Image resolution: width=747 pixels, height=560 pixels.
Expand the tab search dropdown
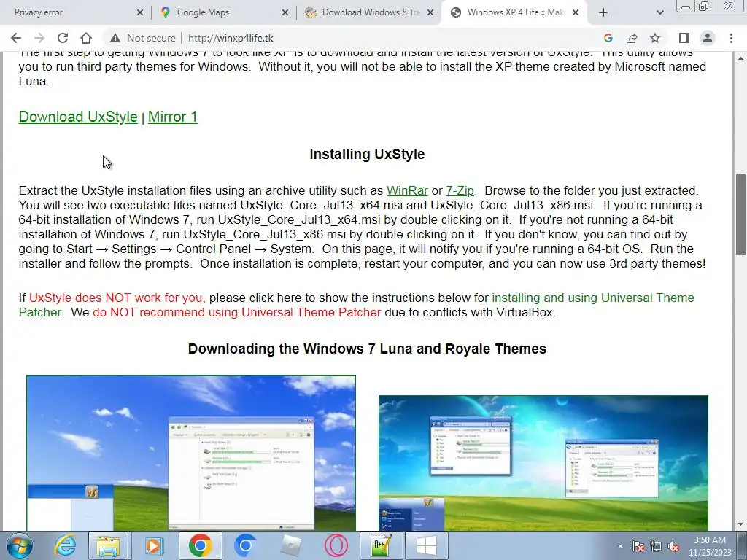point(659,12)
